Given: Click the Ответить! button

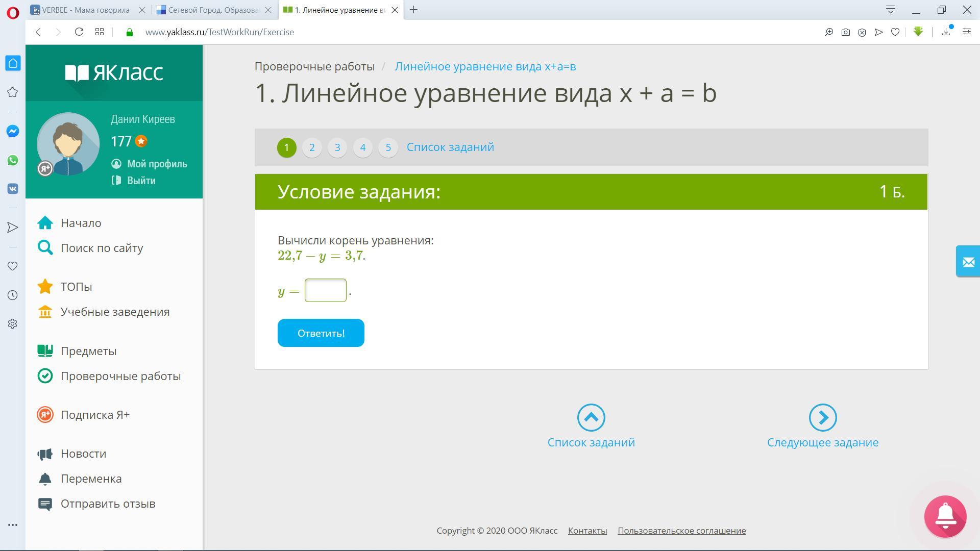Looking at the screenshot, I should 321,333.
